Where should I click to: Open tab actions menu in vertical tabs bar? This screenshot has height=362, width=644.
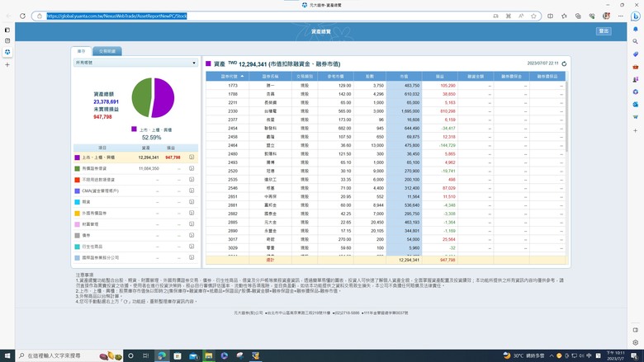7,30
